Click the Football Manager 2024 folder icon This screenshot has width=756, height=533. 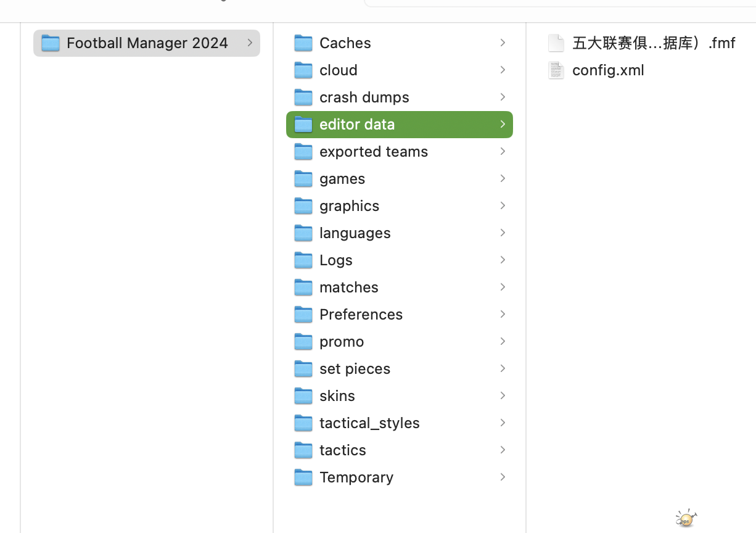click(x=51, y=43)
